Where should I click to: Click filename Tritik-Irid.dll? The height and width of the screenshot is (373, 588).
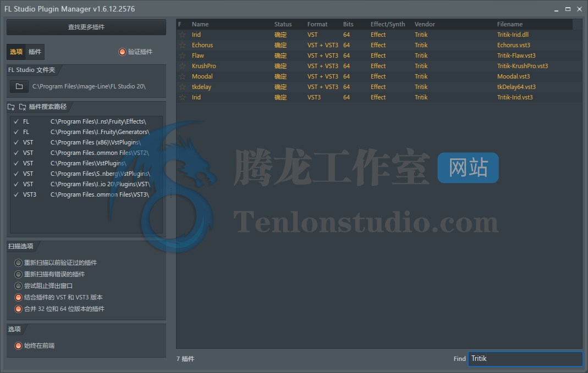click(x=513, y=35)
